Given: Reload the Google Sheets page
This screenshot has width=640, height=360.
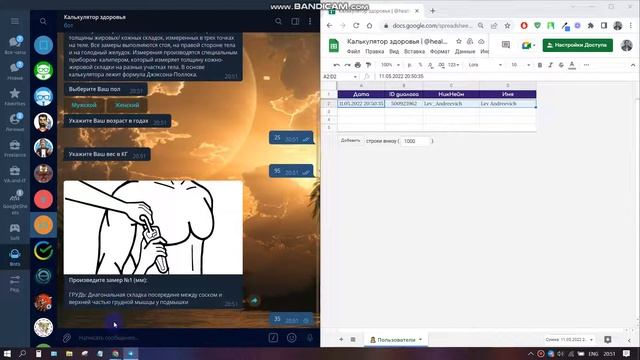Looking at the screenshot, I should (x=356, y=26).
